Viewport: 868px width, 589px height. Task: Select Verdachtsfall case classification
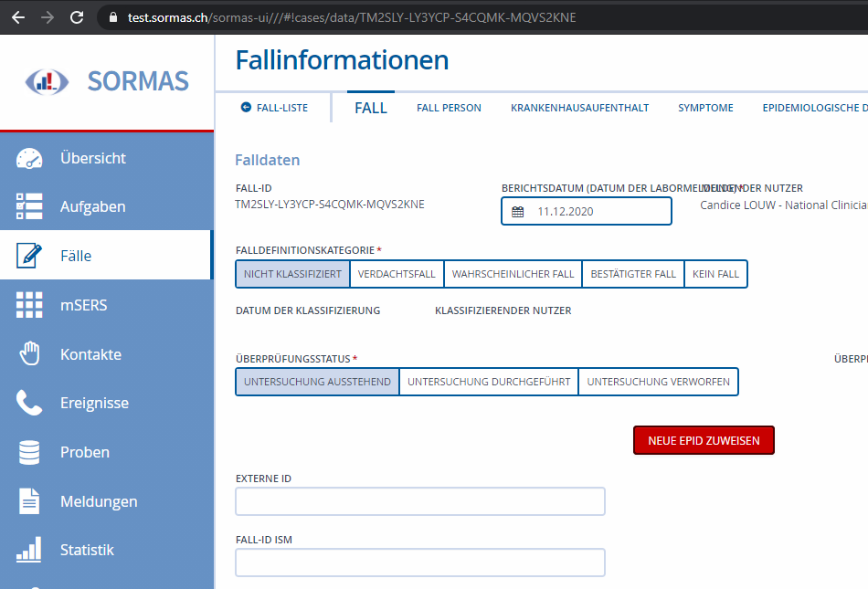click(397, 274)
